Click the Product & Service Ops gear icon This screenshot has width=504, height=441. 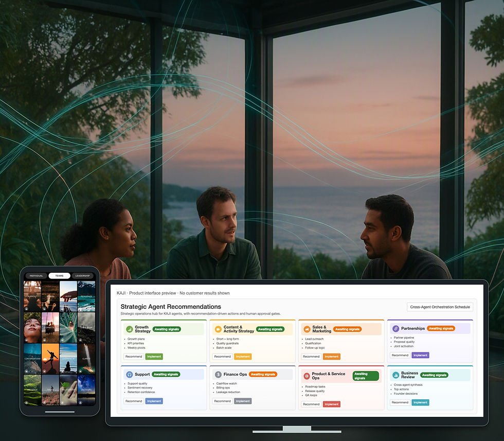pos(307,376)
